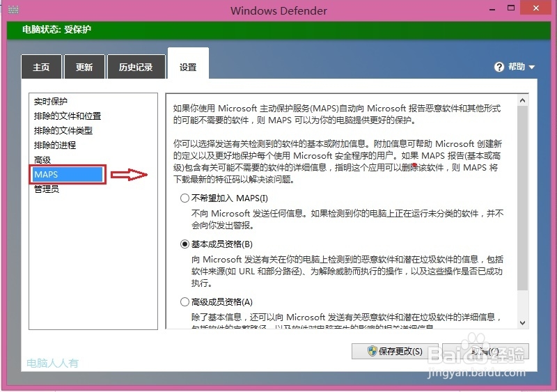Click the 保存更改 button
Image resolution: width=557 pixels, height=392 pixels.
(x=395, y=351)
